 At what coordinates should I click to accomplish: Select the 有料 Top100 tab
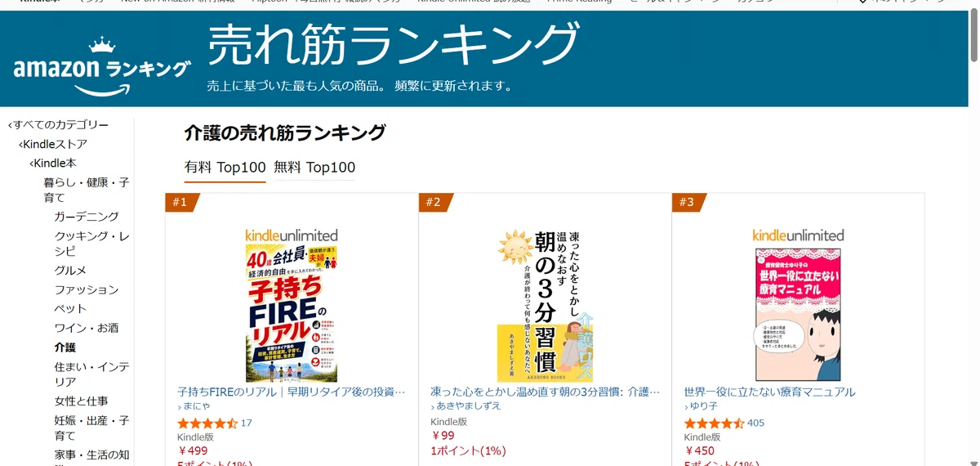coord(225,168)
